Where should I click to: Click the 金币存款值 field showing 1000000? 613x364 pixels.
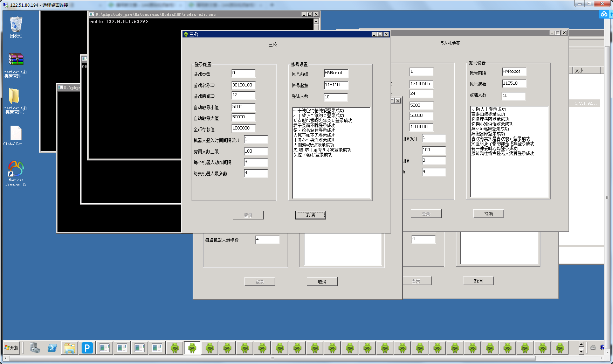(243, 128)
